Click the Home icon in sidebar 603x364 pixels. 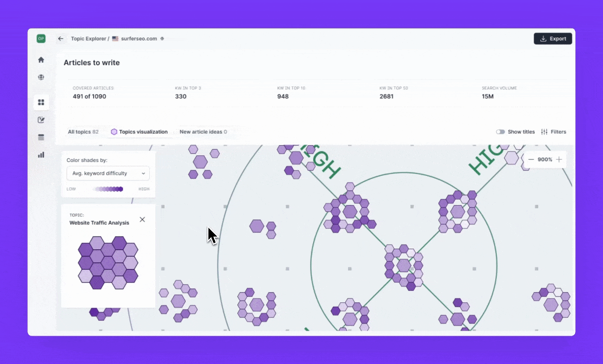pos(41,60)
